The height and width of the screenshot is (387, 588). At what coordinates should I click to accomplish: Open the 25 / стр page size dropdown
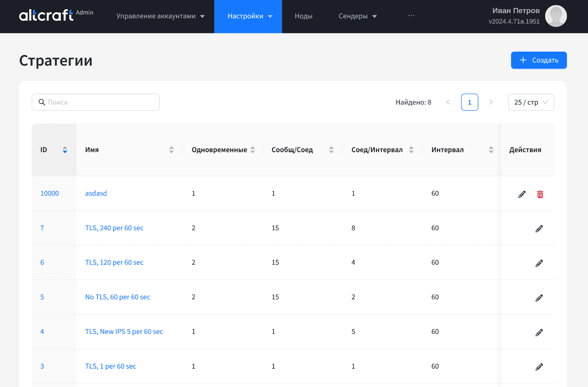click(x=531, y=102)
